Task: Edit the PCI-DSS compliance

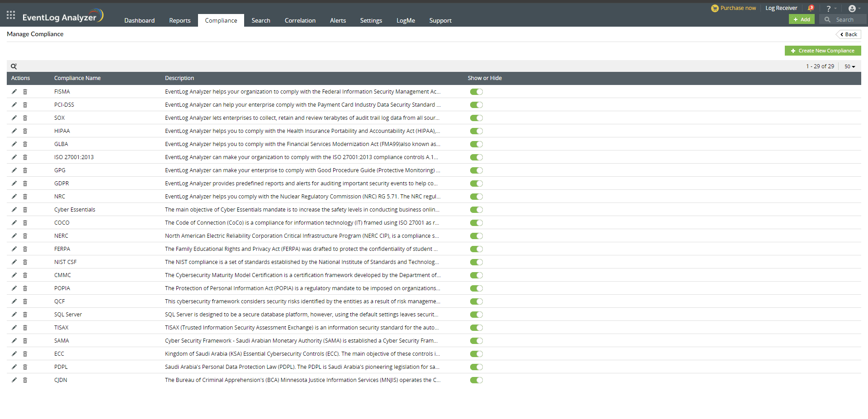Action: [14, 105]
